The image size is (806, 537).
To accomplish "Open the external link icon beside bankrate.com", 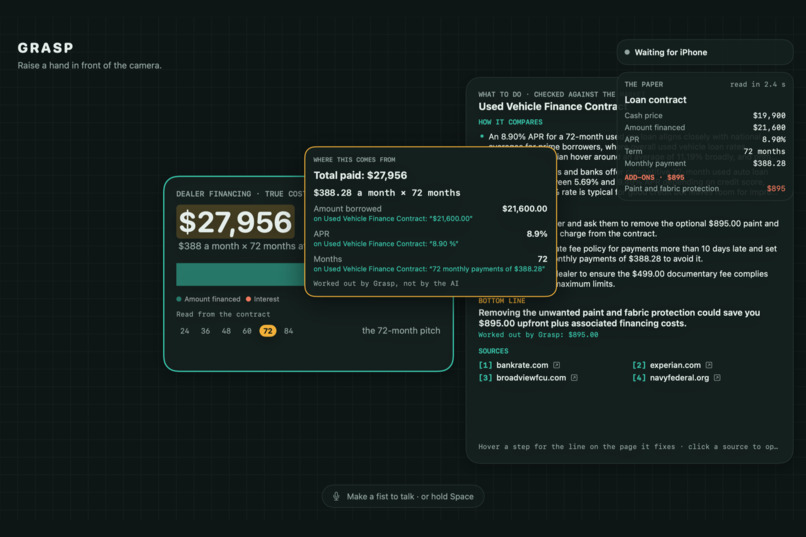I will click(x=556, y=365).
